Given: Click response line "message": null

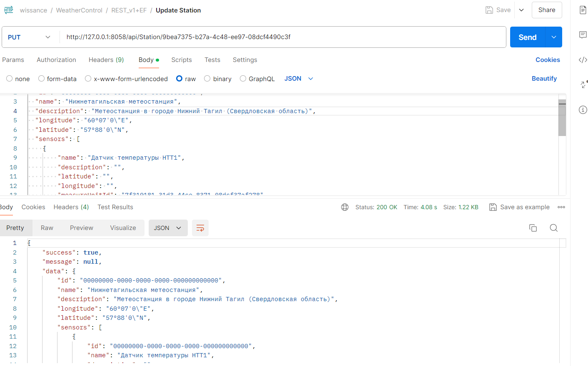Looking at the screenshot, I should 72,262.
